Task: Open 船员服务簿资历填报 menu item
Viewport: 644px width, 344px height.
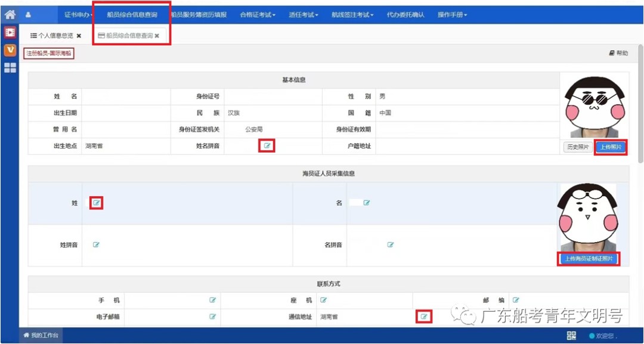Action: [199, 15]
